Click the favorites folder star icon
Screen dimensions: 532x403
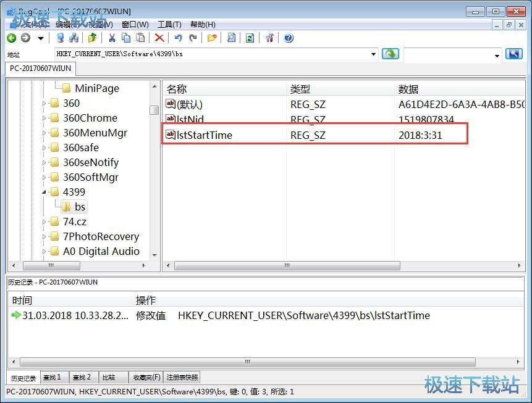pyautogui.click(x=212, y=38)
